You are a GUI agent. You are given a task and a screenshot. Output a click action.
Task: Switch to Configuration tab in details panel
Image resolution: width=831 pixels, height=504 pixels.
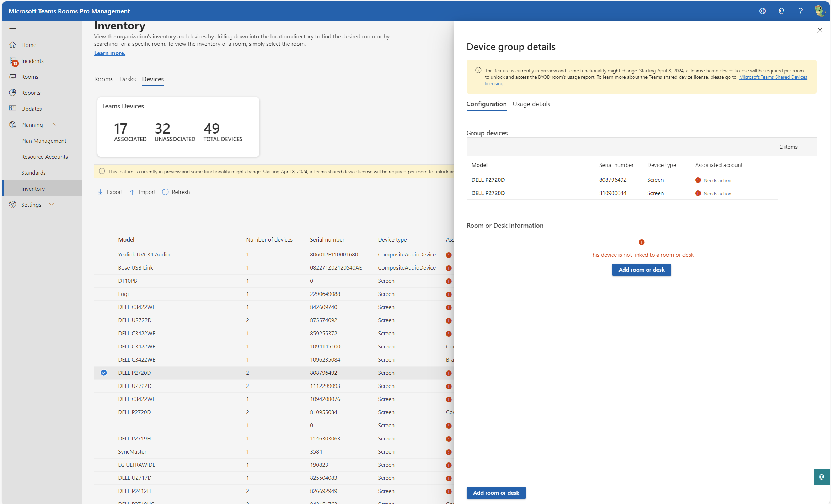486,104
